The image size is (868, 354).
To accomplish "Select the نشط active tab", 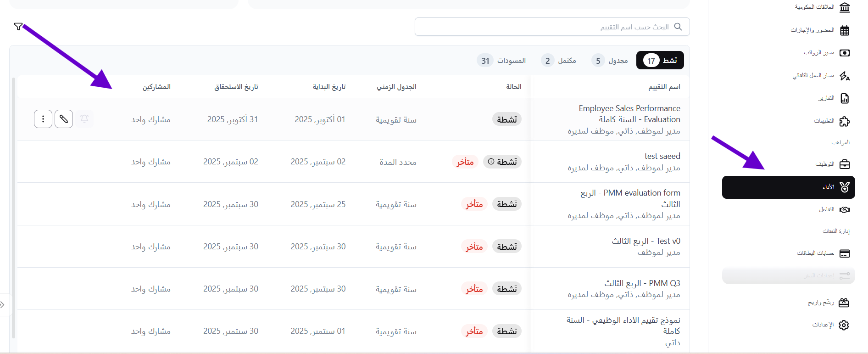I will coord(660,61).
